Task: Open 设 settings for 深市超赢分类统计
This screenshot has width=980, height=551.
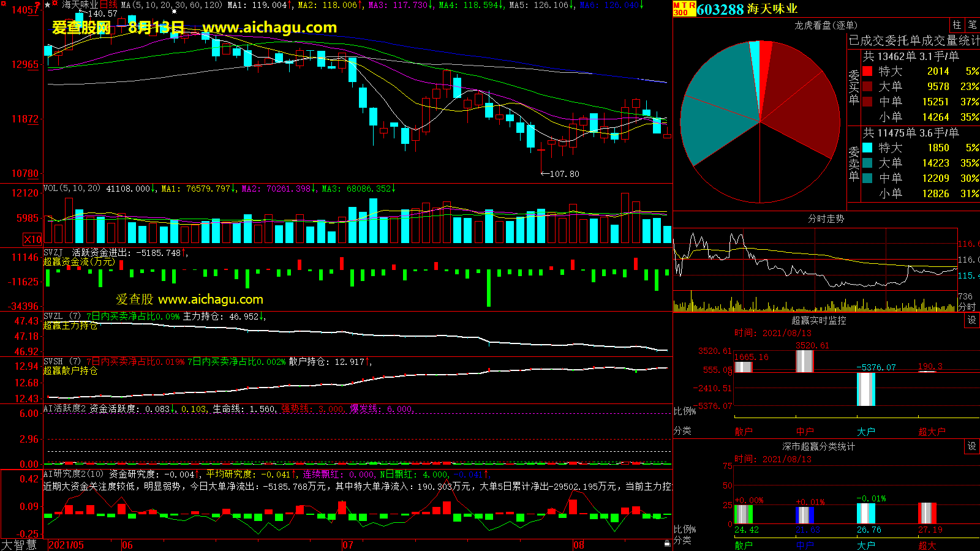Action: (971, 446)
